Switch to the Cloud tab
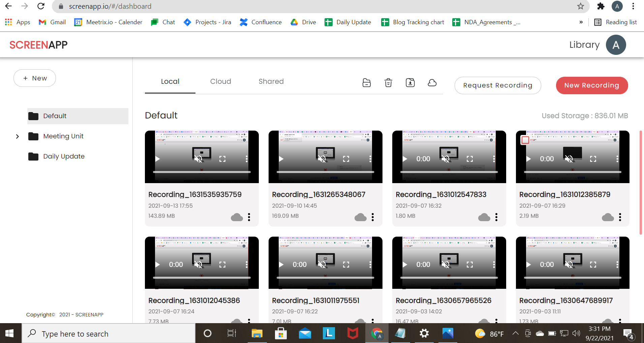 220,81
